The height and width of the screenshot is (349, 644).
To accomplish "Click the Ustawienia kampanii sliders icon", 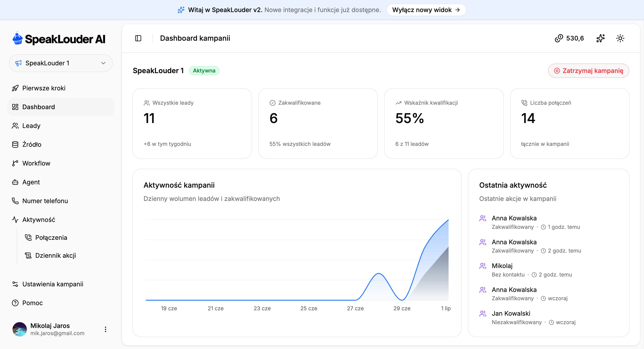I will [x=15, y=284].
